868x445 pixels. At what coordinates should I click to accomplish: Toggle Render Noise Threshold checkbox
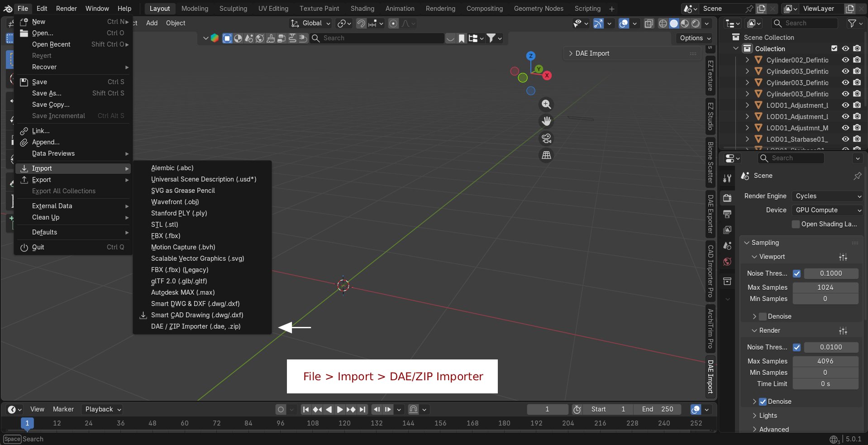796,347
